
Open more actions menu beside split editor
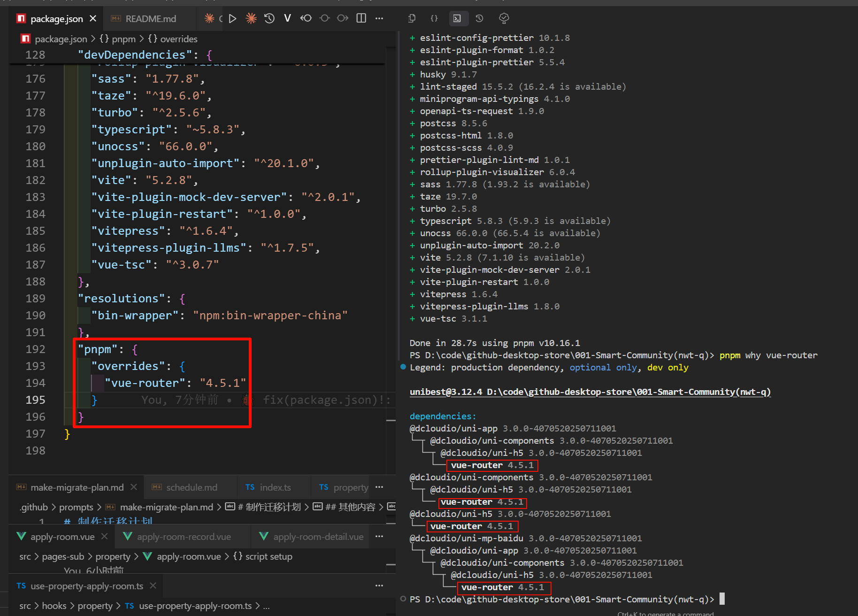[x=379, y=18]
